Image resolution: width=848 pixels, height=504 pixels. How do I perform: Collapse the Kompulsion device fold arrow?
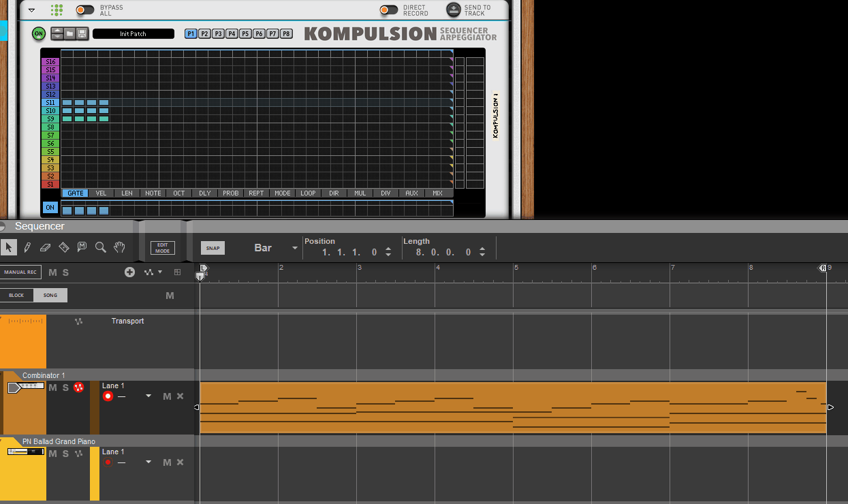(31, 10)
